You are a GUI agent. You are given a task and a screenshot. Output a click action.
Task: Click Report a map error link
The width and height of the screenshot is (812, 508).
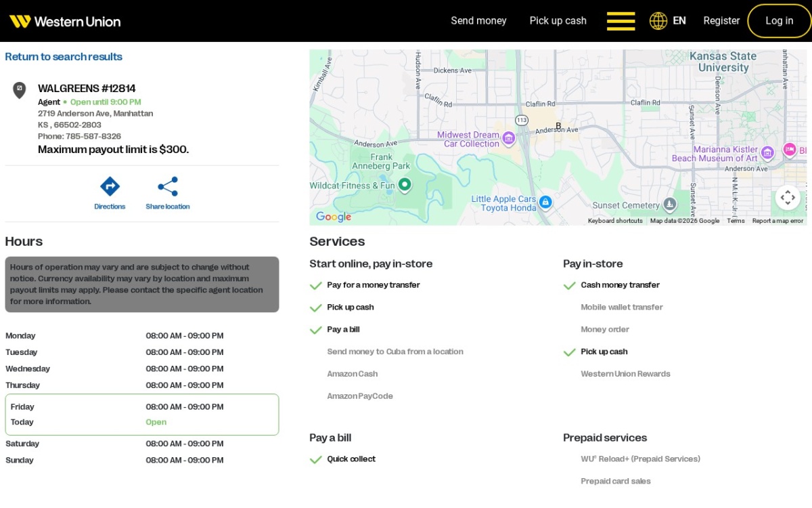click(x=777, y=221)
